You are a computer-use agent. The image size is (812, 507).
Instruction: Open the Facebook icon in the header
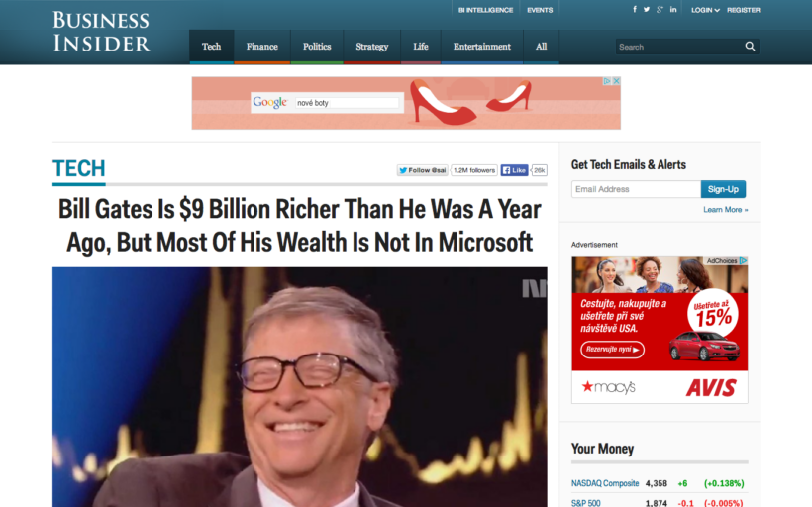635,9
